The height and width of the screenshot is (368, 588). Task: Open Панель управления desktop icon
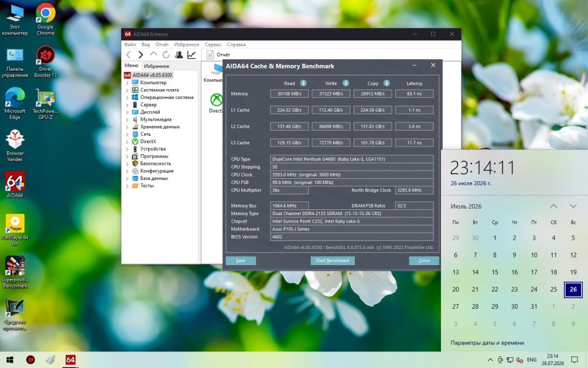tap(14, 62)
